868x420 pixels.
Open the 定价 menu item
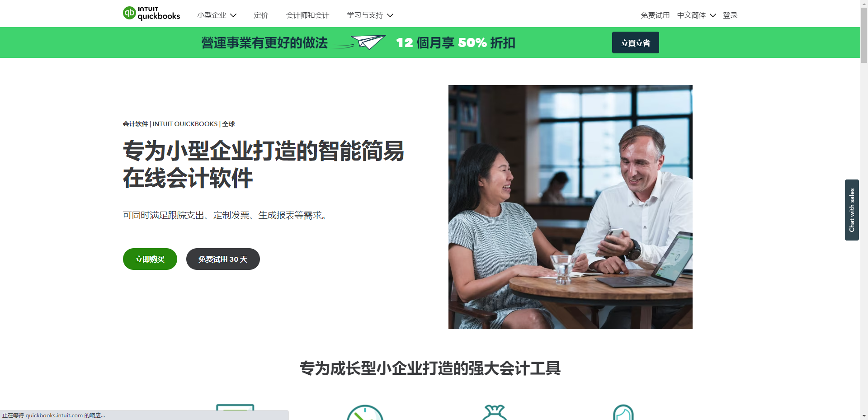click(261, 15)
